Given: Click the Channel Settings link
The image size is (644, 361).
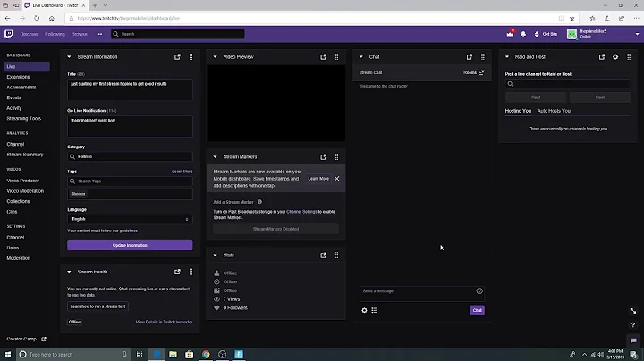Looking at the screenshot, I should 301,212.
